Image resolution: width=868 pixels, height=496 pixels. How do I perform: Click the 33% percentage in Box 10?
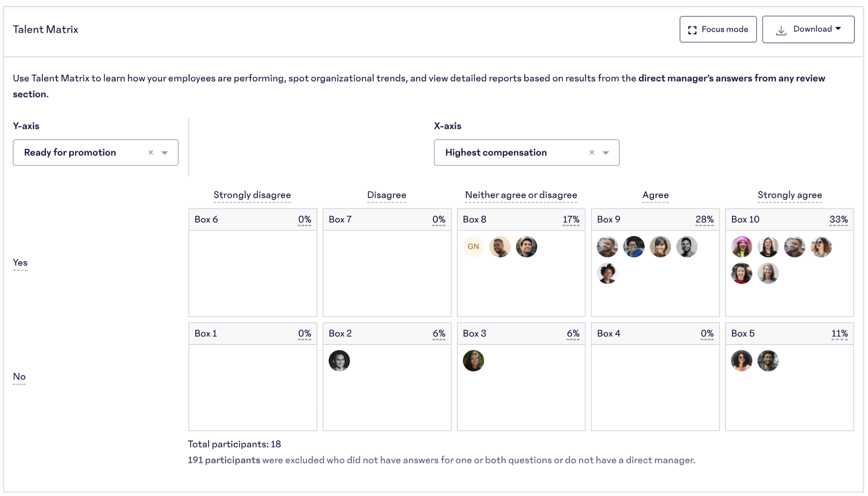pyautogui.click(x=838, y=219)
